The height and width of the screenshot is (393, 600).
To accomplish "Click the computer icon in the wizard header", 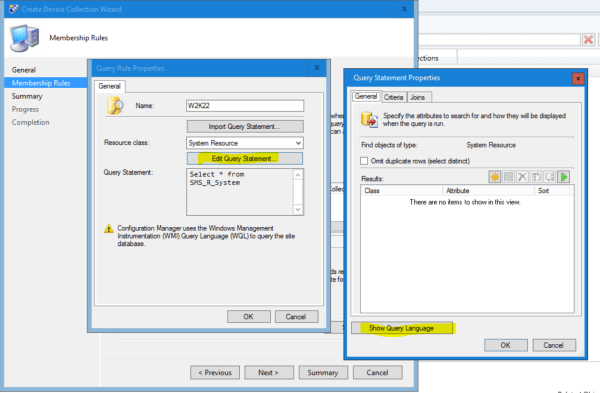I will point(24,38).
